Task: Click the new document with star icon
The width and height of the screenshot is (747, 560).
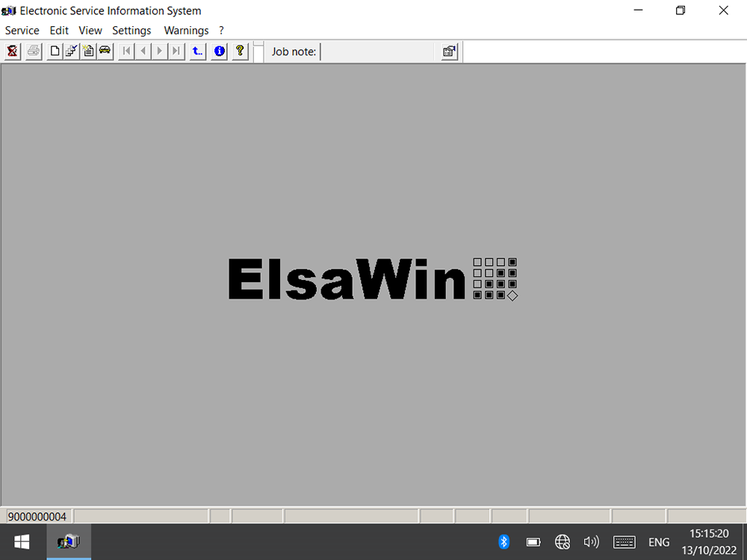Action: [88, 51]
